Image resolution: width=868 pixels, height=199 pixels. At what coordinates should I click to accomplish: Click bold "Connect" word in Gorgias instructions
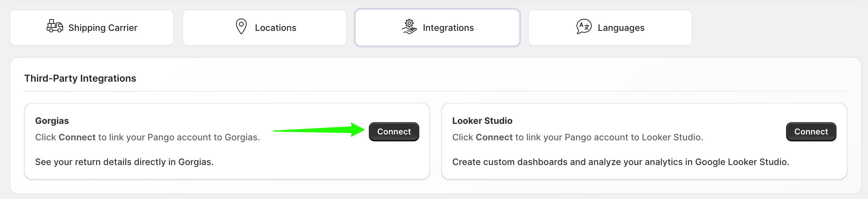(x=77, y=137)
